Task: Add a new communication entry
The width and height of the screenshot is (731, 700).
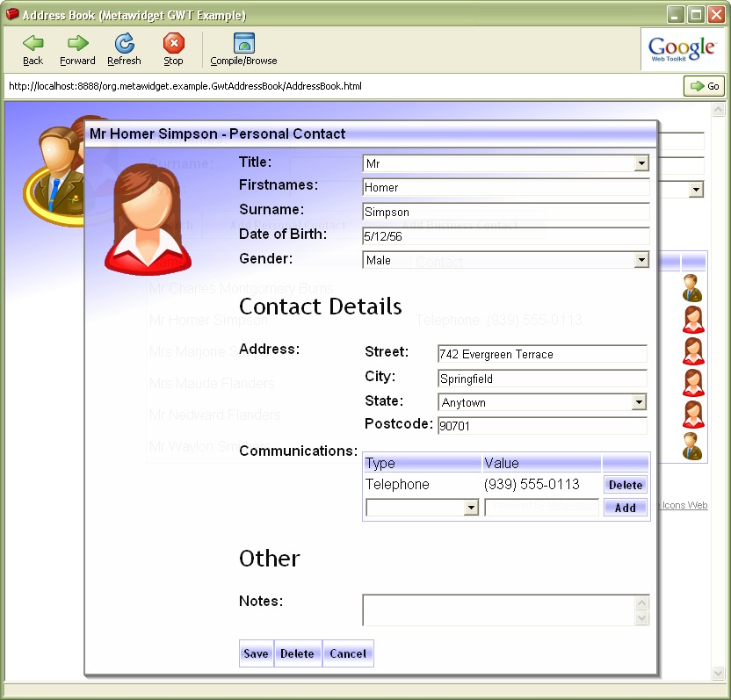Action: [x=625, y=508]
